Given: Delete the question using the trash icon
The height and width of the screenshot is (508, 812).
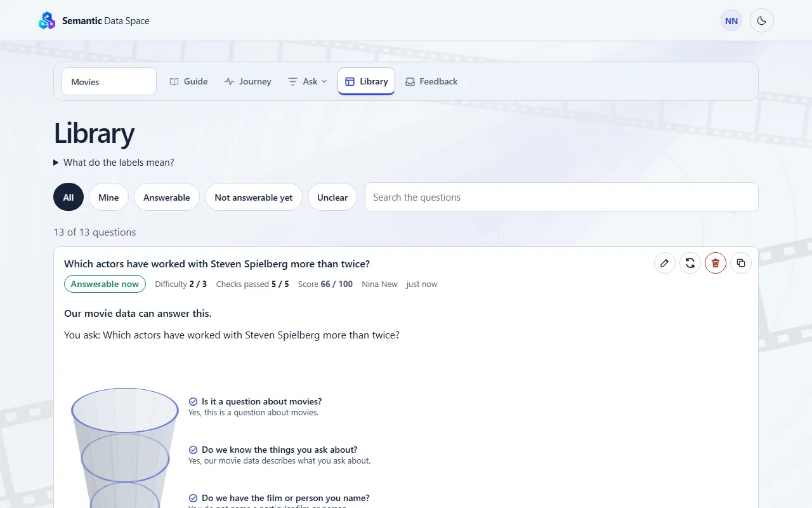Looking at the screenshot, I should click(716, 263).
